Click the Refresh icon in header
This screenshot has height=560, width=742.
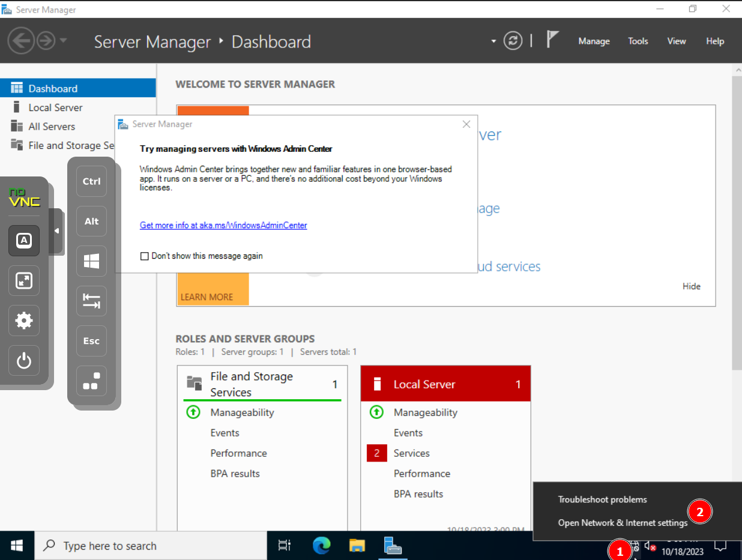click(513, 41)
